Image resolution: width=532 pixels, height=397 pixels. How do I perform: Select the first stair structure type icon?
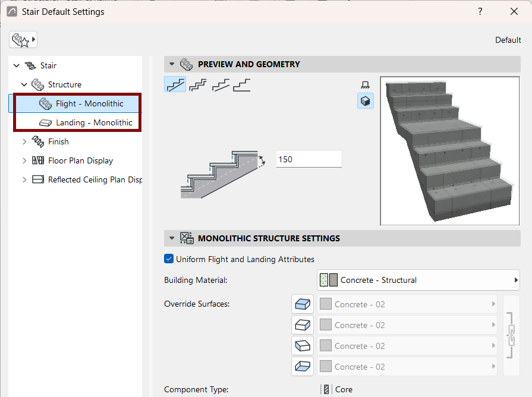[x=175, y=84]
